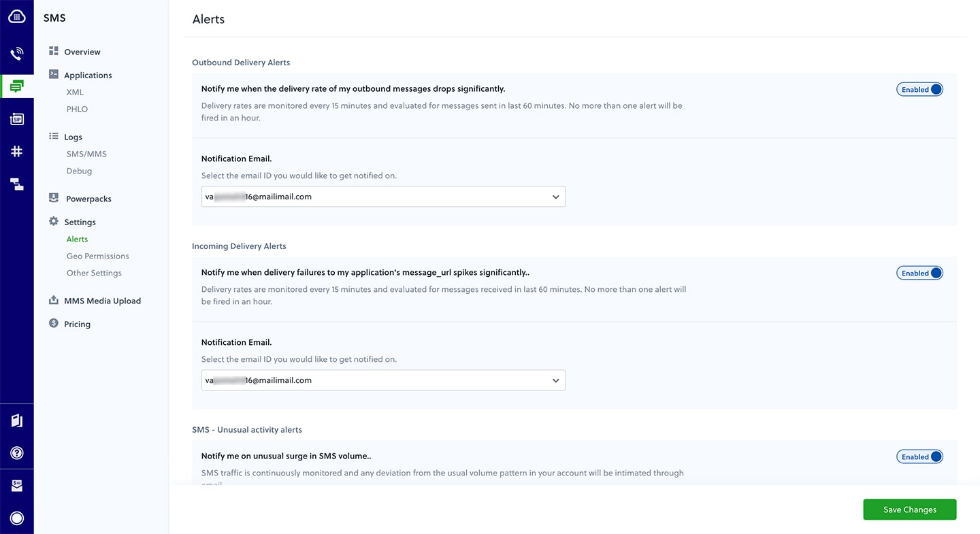Open outbound alerts notification email dropdown
The width and height of the screenshot is (980, 534).
point(383,197)
